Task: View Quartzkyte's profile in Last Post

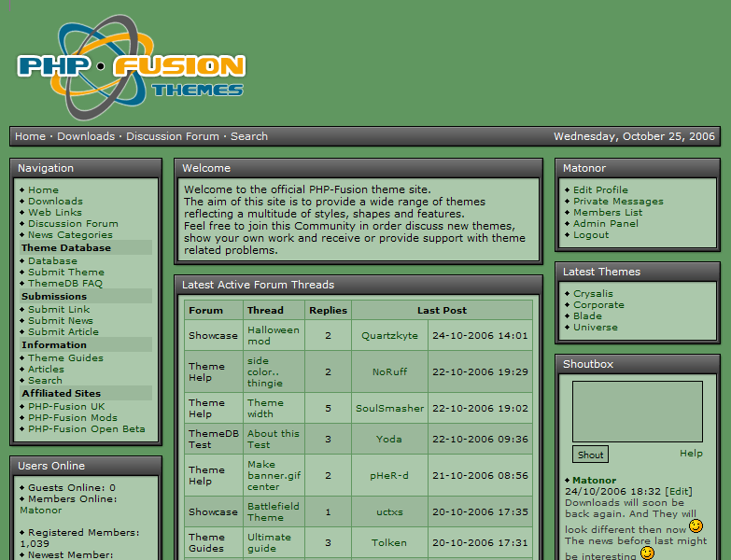Action: pyautogui.click(x=389, y=335)
